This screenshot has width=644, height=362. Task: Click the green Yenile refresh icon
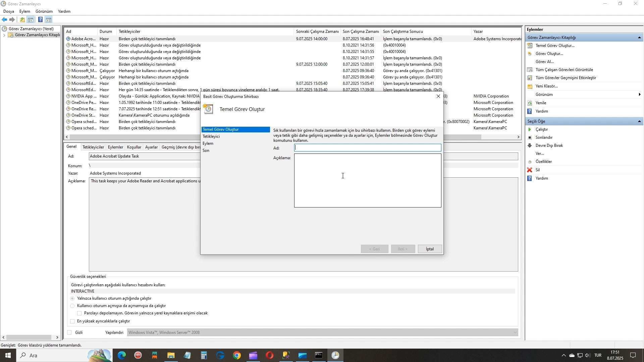click(x=530, y=103)
